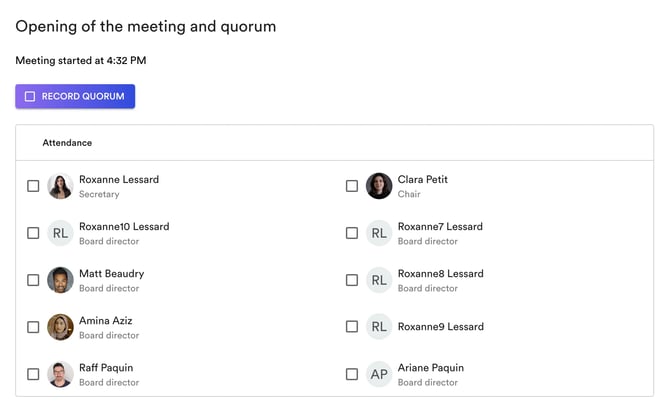Click Roxanne Lessard's profile photo

pos(60,186)
